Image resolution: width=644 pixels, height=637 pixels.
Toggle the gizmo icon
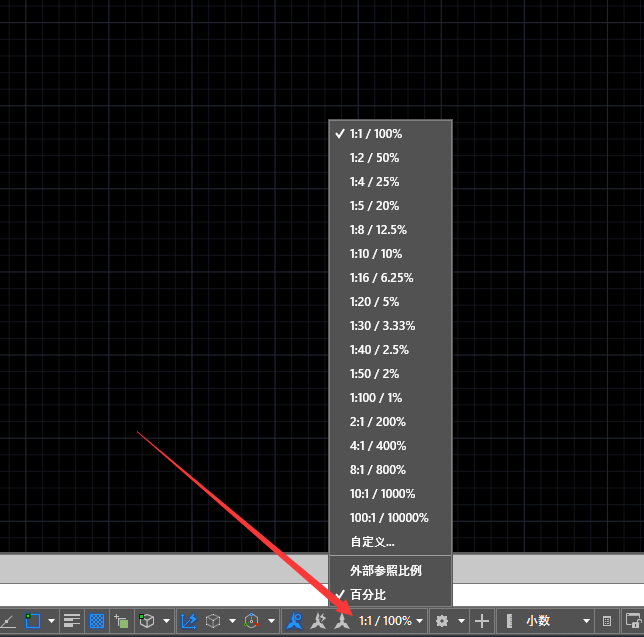coord(251,621)
